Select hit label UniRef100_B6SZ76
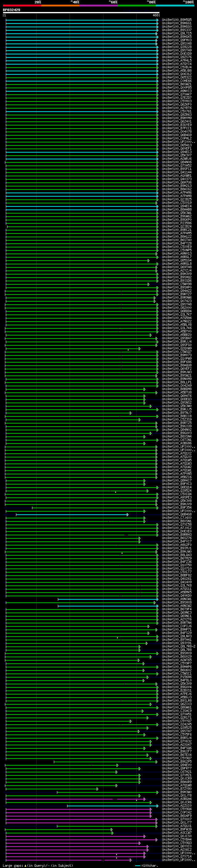Screen dimensions: 197x868 tap(177, 538)
